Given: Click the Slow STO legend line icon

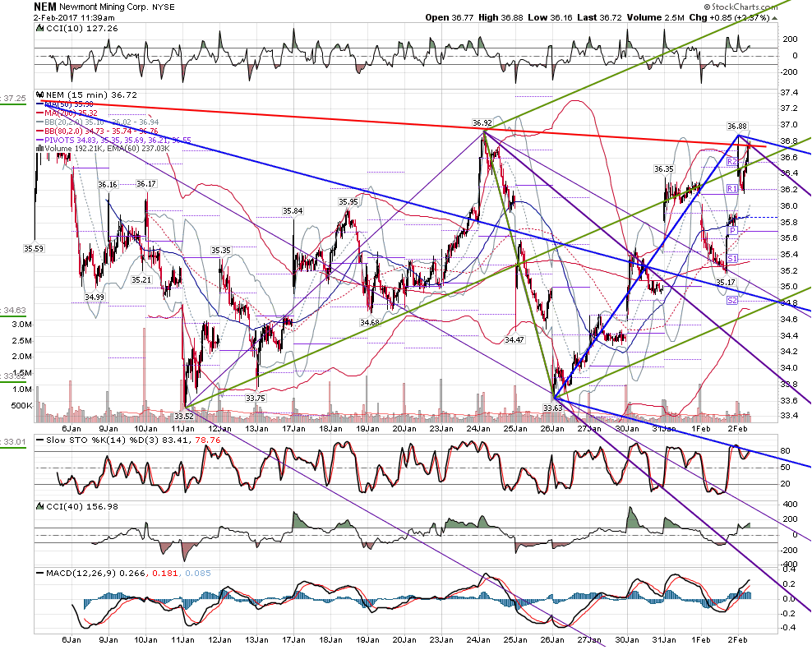Looking at the screenshot, I should [x=39, y=440].
